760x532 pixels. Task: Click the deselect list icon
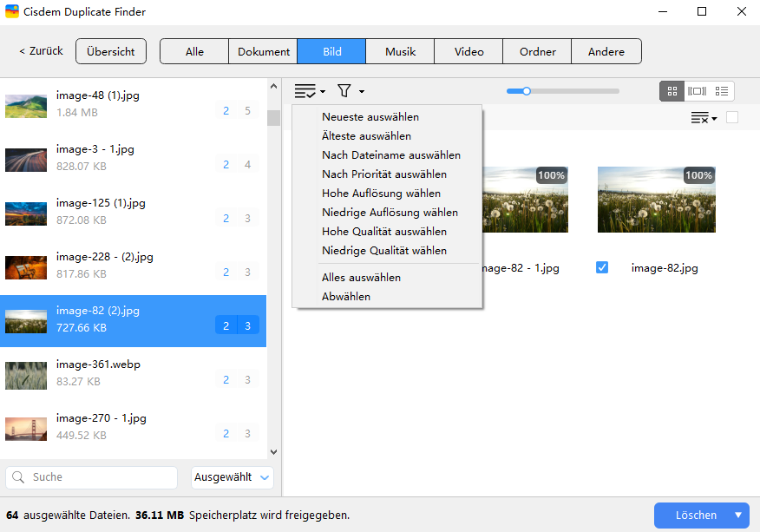click(700, 118)
